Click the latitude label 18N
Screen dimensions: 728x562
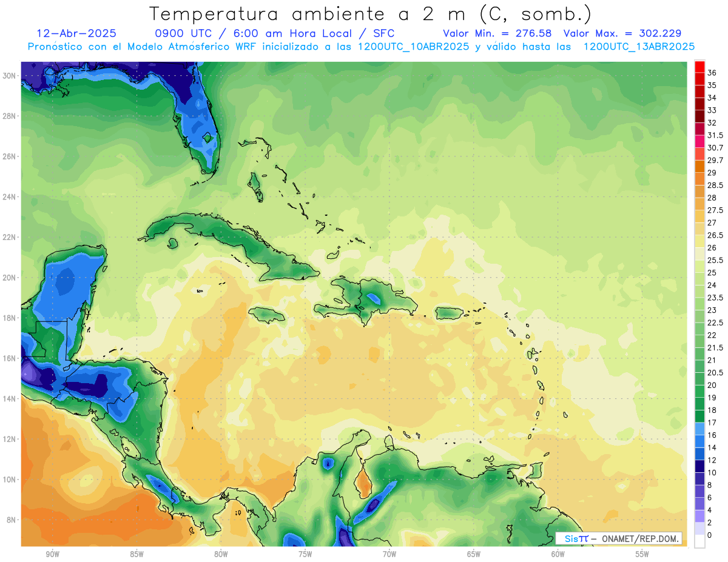10,318
